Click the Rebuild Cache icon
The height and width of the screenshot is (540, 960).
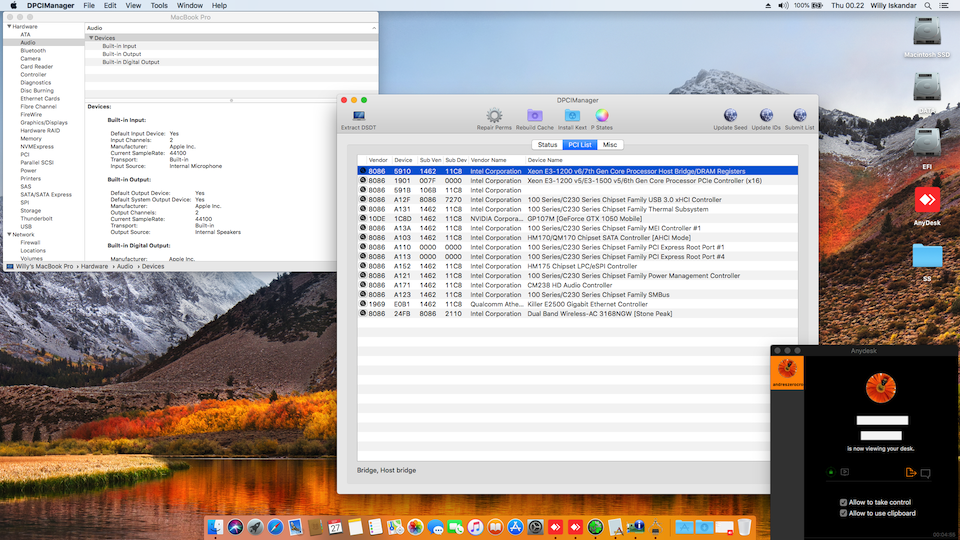[535, 116]
